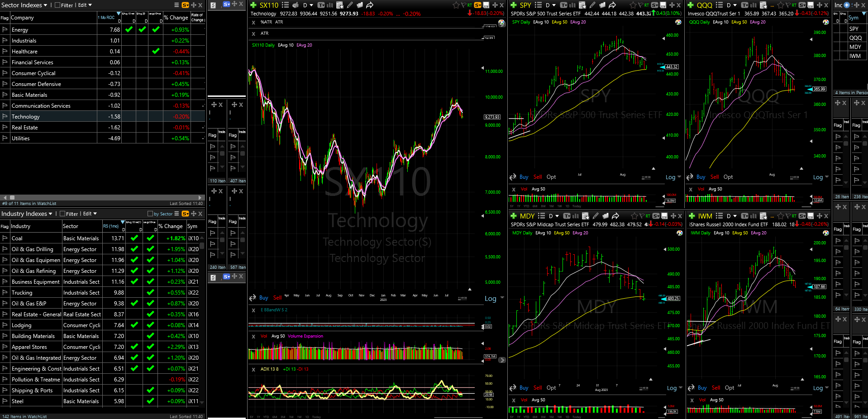Enable the Filter checkbox in Sector Indexes
Viewport: 868px width, 419px height.
click(x=57, y=5)
